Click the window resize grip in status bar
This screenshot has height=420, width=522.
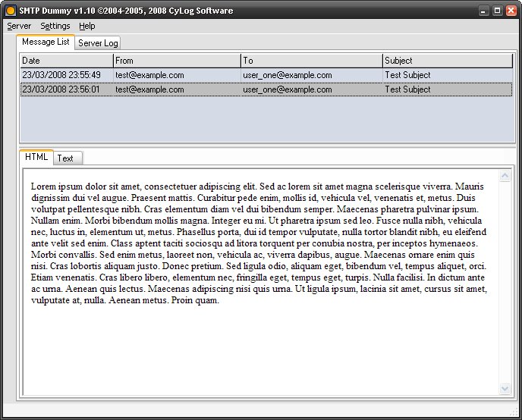click(514, 412)
